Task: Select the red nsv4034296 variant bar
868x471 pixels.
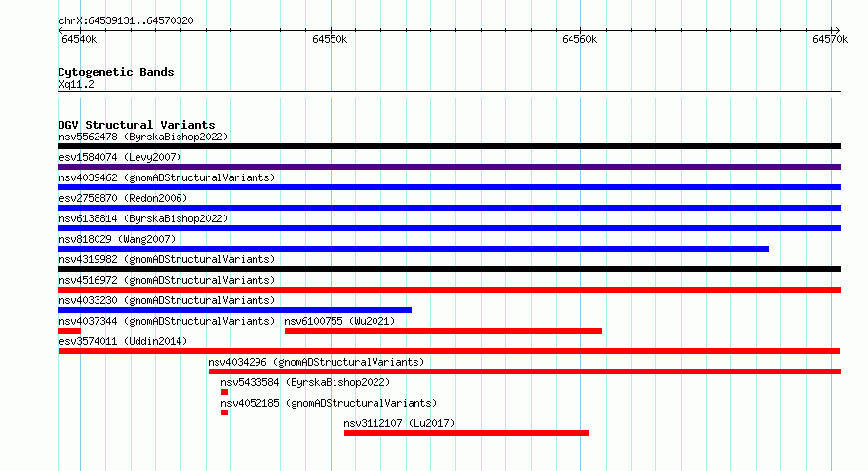Action: (525, 372)
